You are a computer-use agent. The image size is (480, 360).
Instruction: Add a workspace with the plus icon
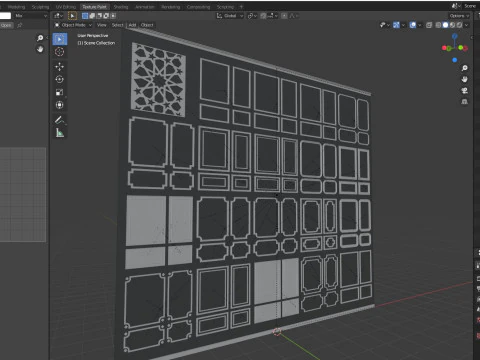click(x=241, y=7)
